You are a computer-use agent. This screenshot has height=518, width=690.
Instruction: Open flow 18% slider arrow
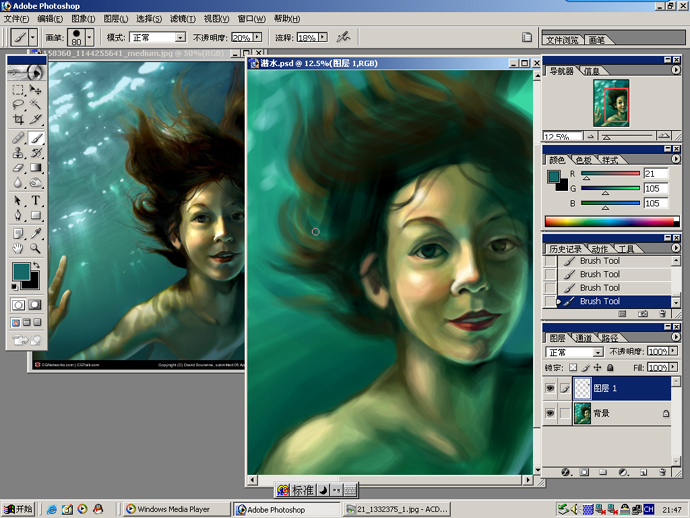[323, 37]
